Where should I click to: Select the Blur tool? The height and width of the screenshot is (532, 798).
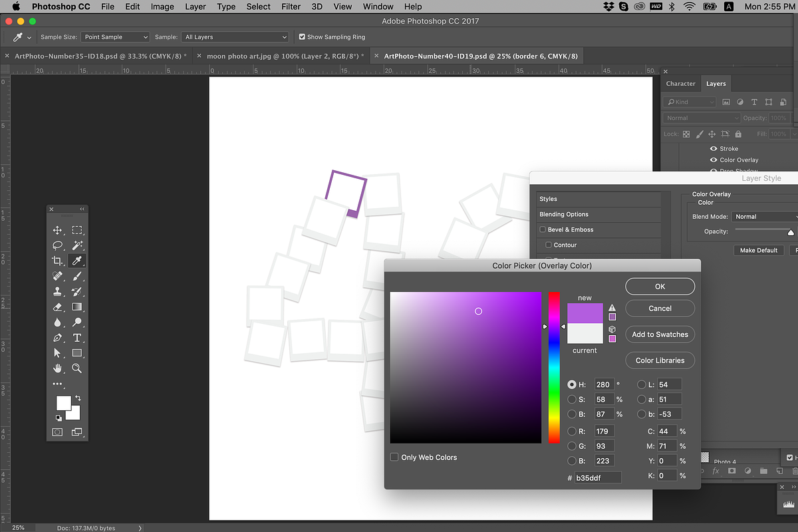coord(58,323)
